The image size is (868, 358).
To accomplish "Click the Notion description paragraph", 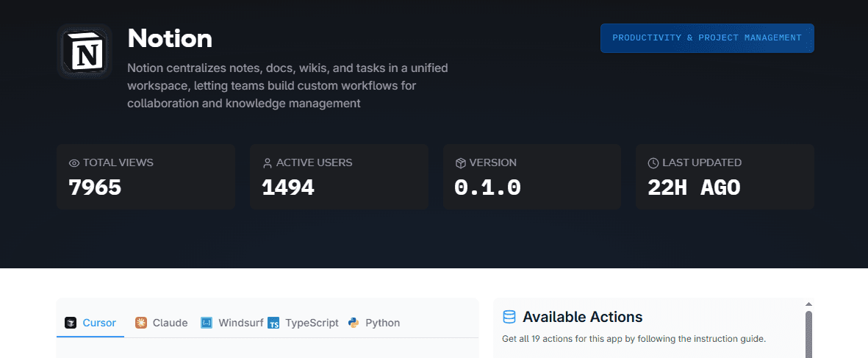I will click(x=288, y=86).
